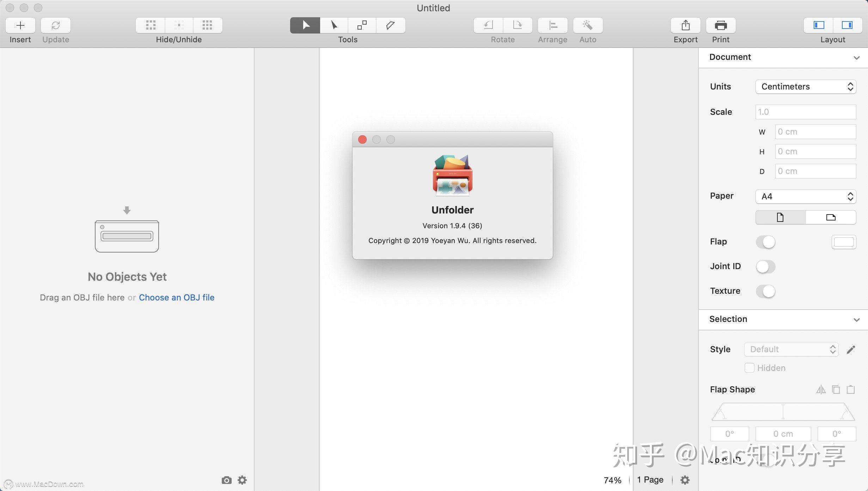Collapse the Document panel section
Viewport: 868px width, 491px height.
point(857,57)
